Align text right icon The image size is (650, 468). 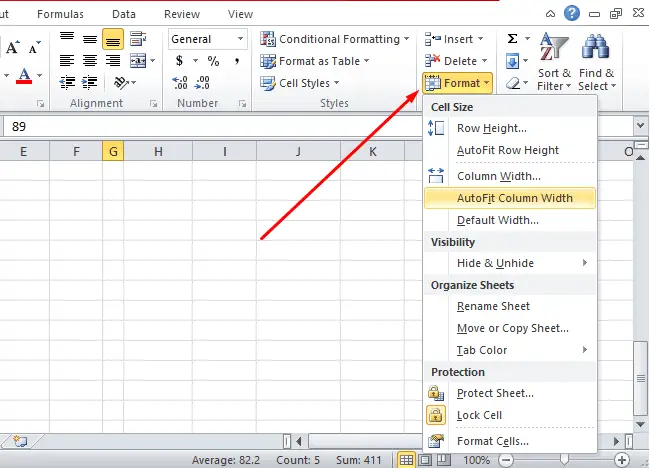pyautogui.click(x=112, y=61)
